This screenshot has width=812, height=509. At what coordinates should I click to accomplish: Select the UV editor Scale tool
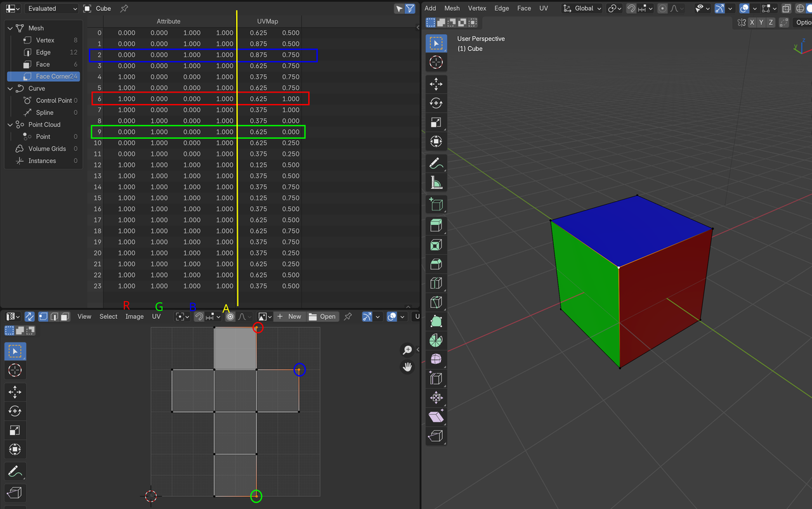coord(15,430)
